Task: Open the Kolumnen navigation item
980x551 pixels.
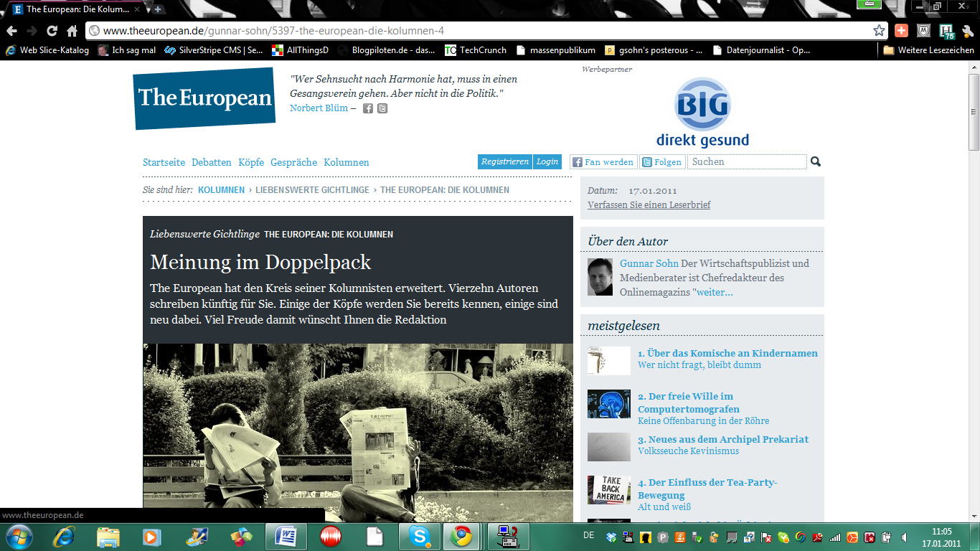Action: (346, 163)
